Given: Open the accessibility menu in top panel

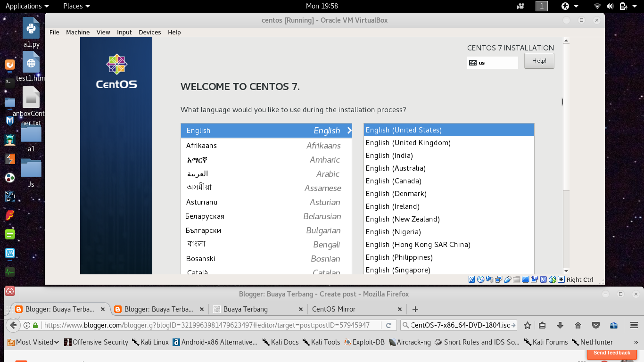Looking at the screenshot, I should click(x=569, y=6).
